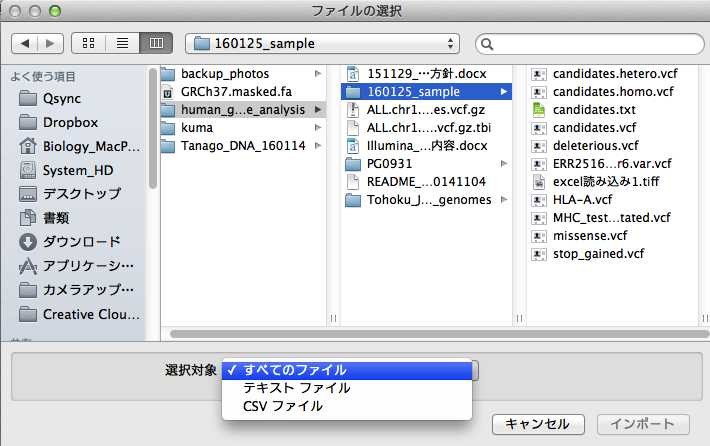Select MHC_test...tated.vcf file

[x=612, y=218]
